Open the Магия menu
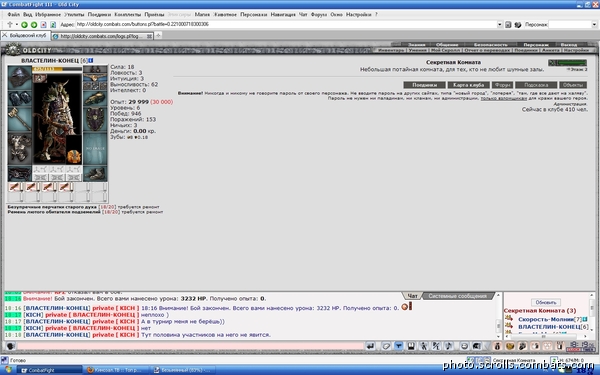Screen dimensions: 600x375 coord(202,14)
